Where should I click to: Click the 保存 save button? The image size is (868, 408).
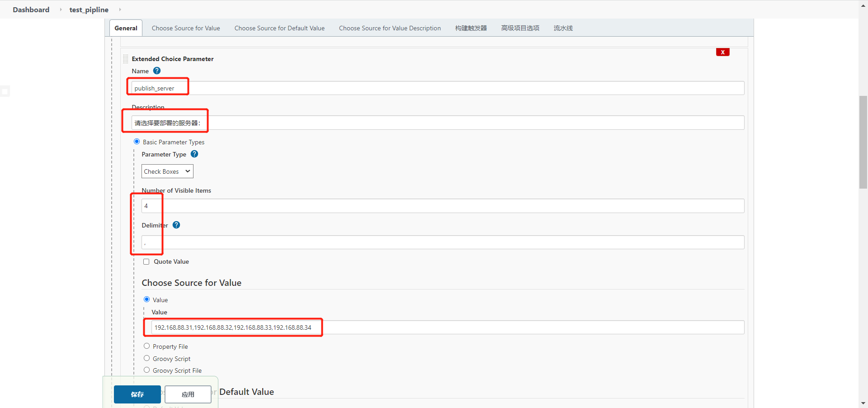point(137,394)
